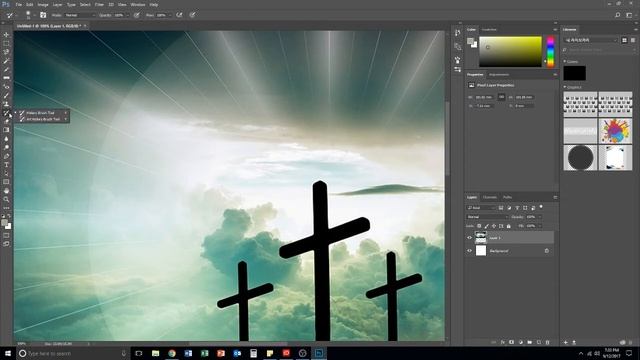This screenshot has height=360, width=640.
Task: Toggle pressure for opacity button
Action: click(x=137, y=15)
